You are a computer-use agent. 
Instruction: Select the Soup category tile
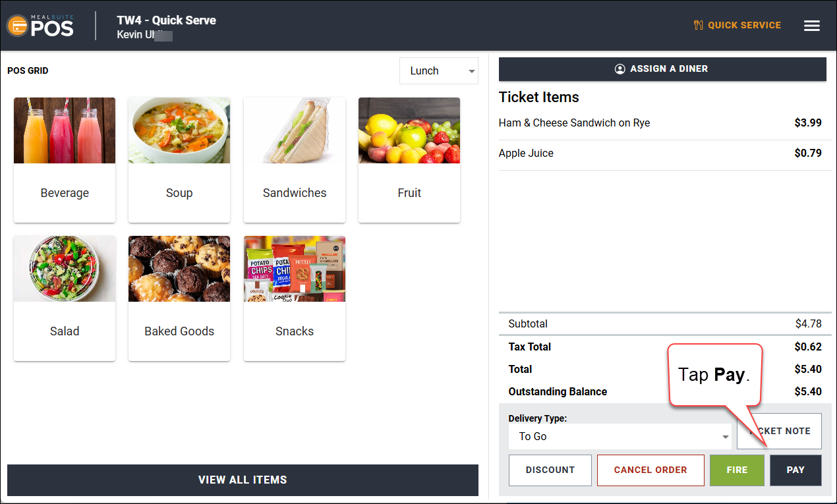pos(179,160)
